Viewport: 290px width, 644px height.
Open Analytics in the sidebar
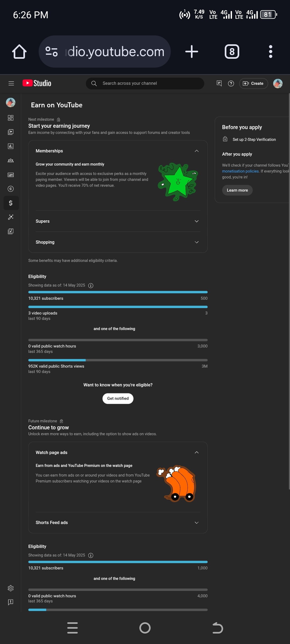[11, 146]
